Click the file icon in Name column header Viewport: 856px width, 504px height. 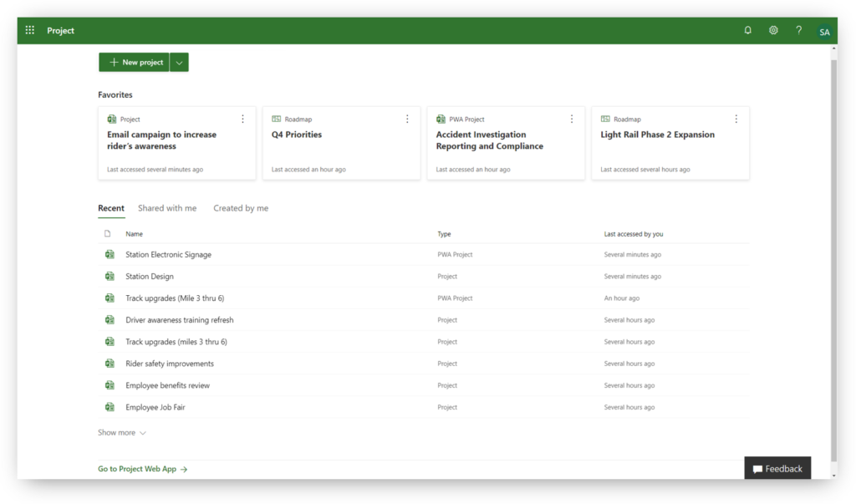[108, 234]
